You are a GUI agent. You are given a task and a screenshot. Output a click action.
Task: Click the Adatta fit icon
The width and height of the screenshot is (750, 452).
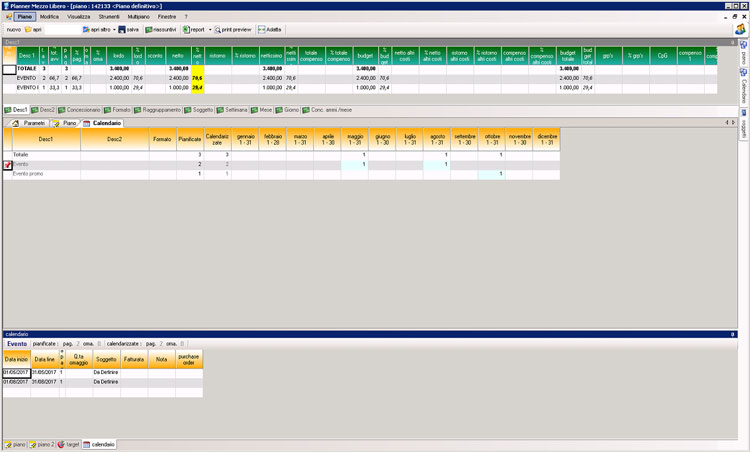[x=260, y=30]
